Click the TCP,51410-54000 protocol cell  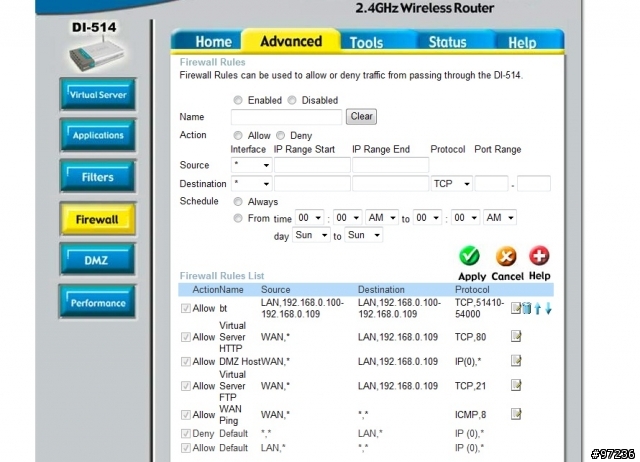480,308
